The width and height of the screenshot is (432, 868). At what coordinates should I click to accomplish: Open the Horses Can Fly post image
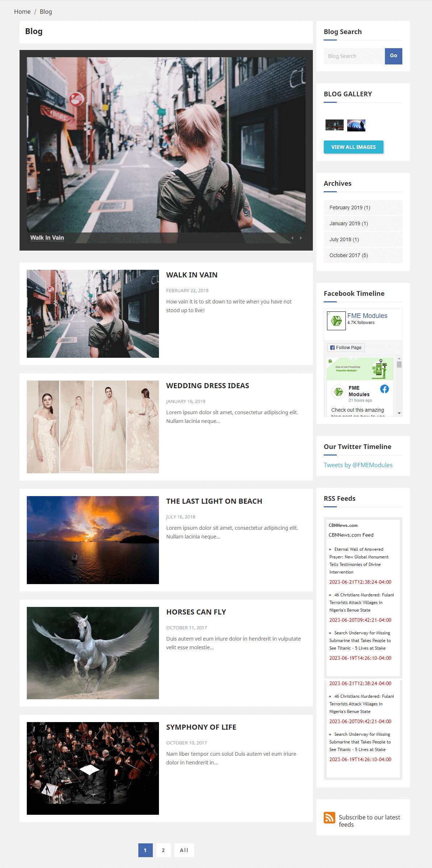coord(93,653)
